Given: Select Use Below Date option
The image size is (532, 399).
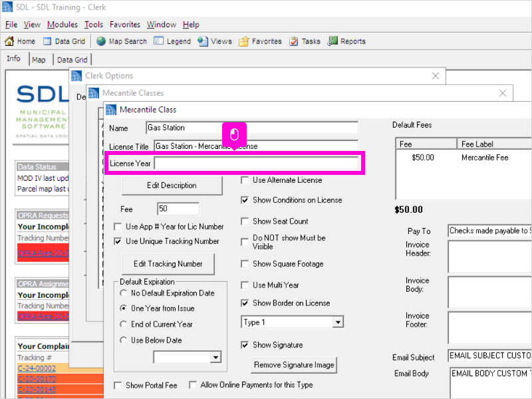Looking at the screenshot, I should (x=124, y=340).
